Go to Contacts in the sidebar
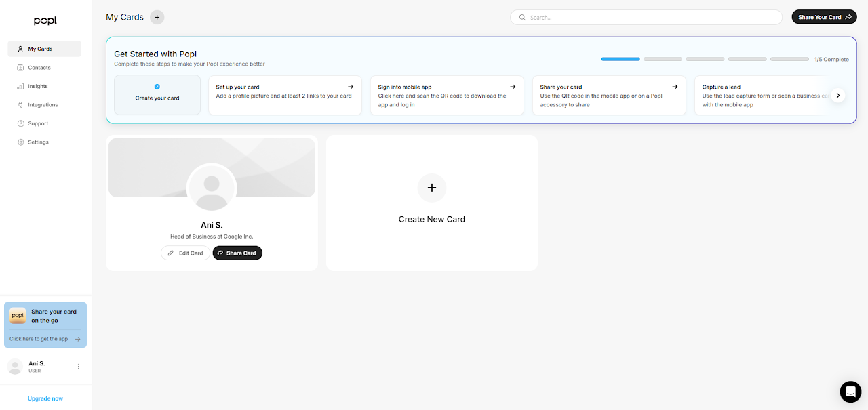The image size is (868, 410). pyautogui.click(x=45, y=68)
